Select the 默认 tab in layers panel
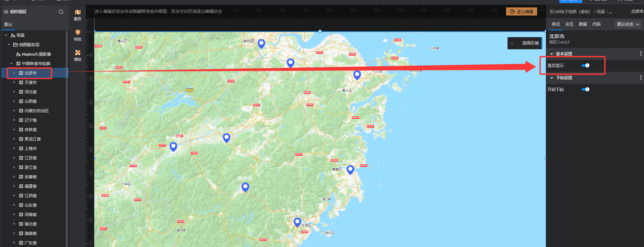This screenshot has height=247, width=644. point(8,24)
